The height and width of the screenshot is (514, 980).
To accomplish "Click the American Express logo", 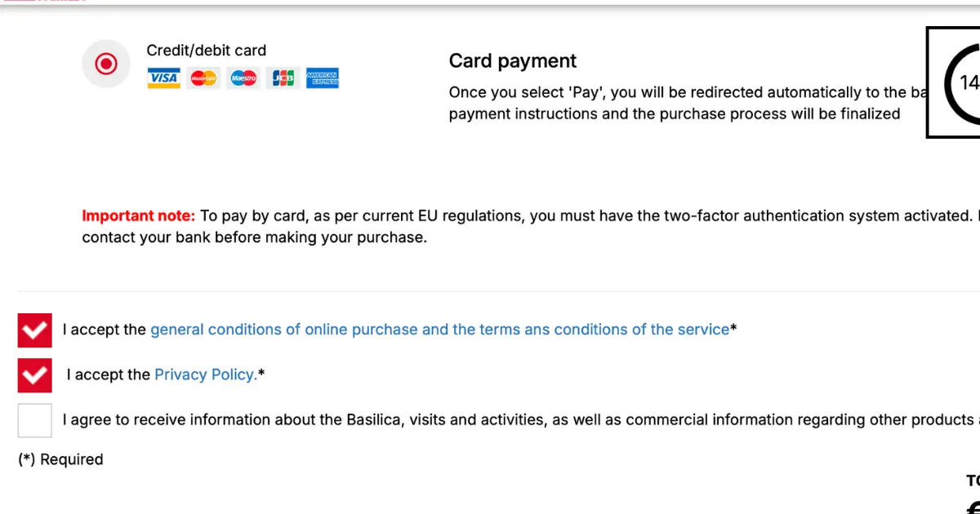I will coord(323,78).
